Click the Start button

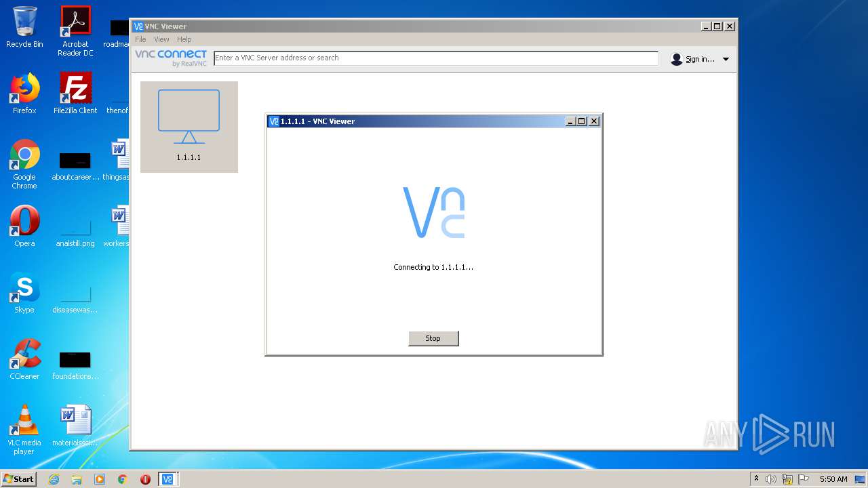(x=19, y=479)
